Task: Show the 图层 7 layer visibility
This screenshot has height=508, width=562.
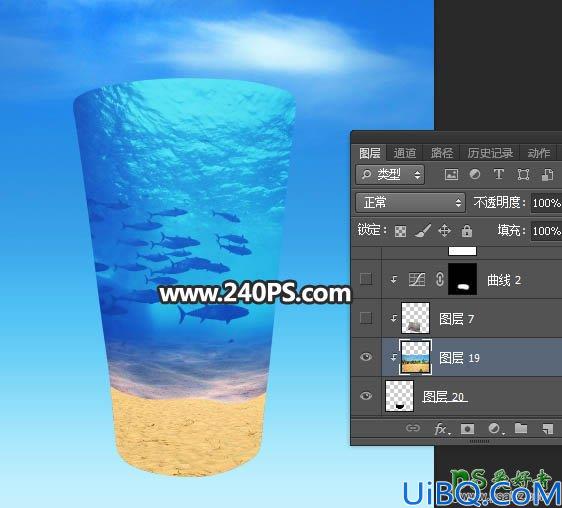Action: 366,318
